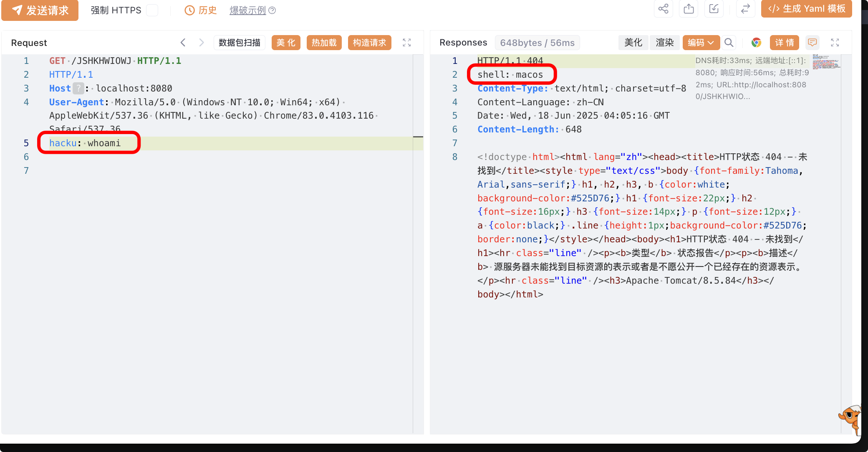Toggle the 强制 HTTPS checkbox
The width and height of the screenshot is (868, 452).
pyautogui.click(x=152, y=10)
